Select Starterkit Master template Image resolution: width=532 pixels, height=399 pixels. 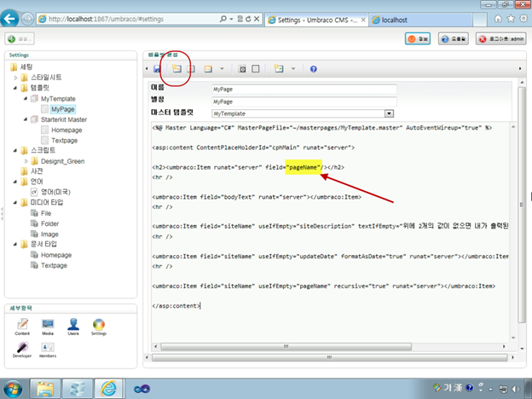click(x=64, y=119)
